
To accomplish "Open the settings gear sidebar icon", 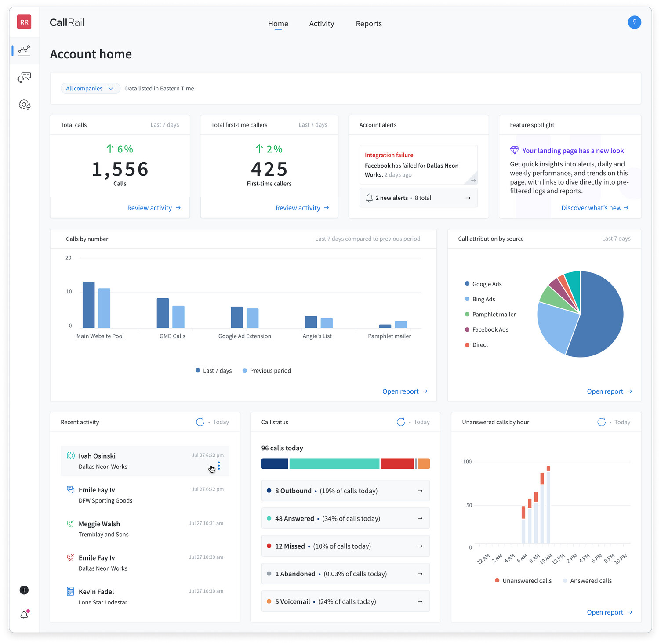I will pyautogui.click(x=25, y=105).
